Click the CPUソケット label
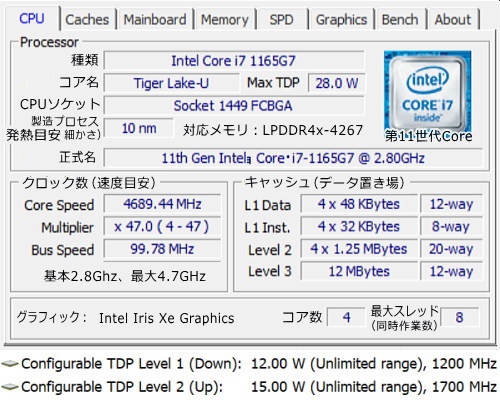This screenshot has height=400, width=500. pyautogui.click(x=60, y=104)
